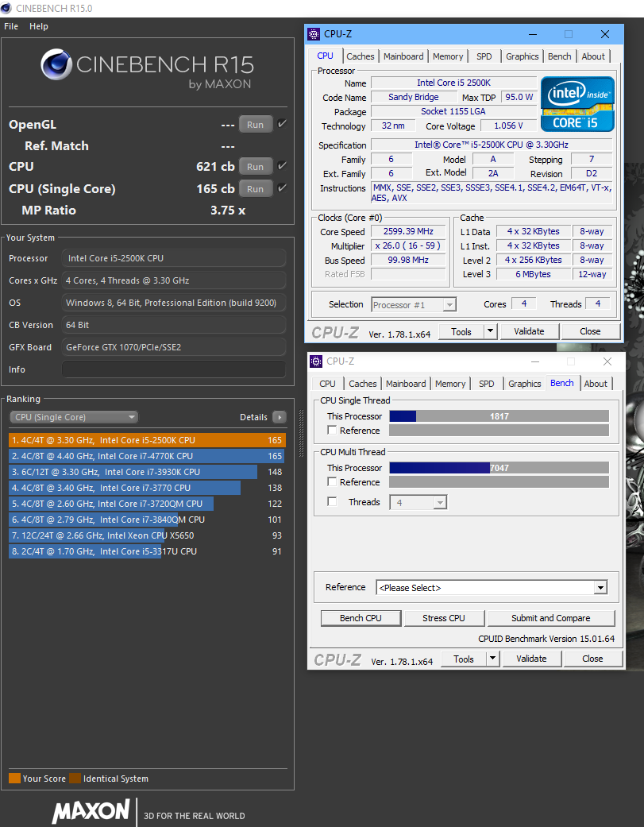Open the Help menu in Cinebench
The image size is (644, 827).
[38, 26]
